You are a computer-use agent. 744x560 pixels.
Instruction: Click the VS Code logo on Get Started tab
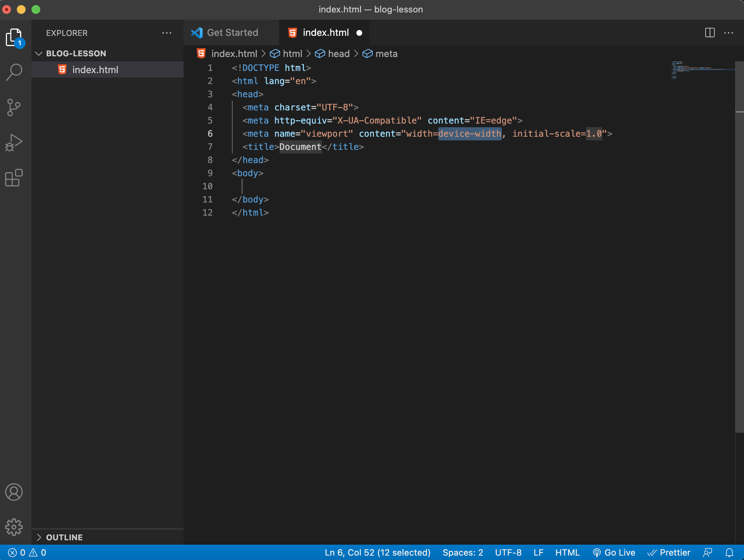pos(197,33)
